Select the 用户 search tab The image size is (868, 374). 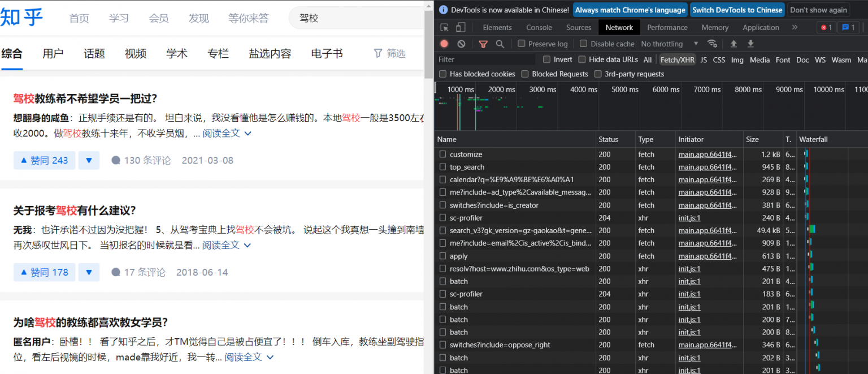point(53,53)
